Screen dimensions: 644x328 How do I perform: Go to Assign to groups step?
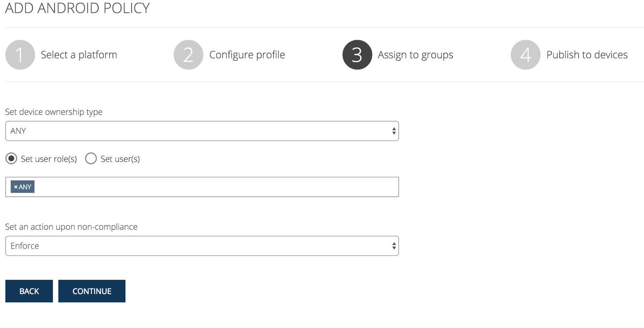pyautogui.click(x=415, y=55)
